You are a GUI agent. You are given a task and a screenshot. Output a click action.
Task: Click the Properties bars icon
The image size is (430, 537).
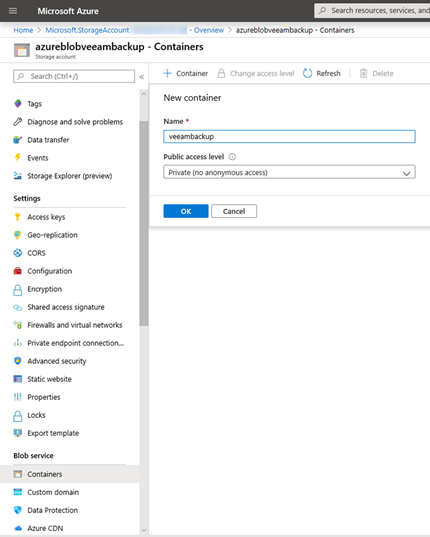pos(17,397)
